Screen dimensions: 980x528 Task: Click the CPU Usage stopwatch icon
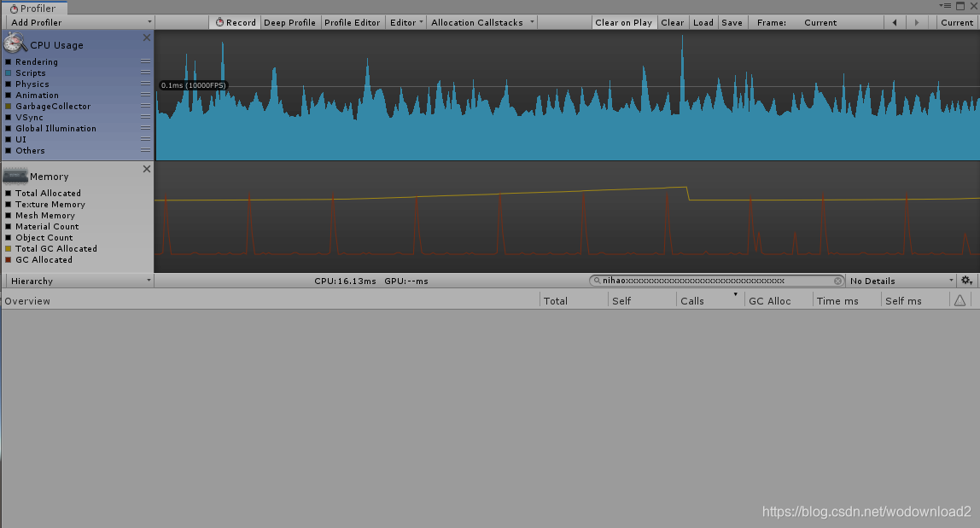(15, 44)
